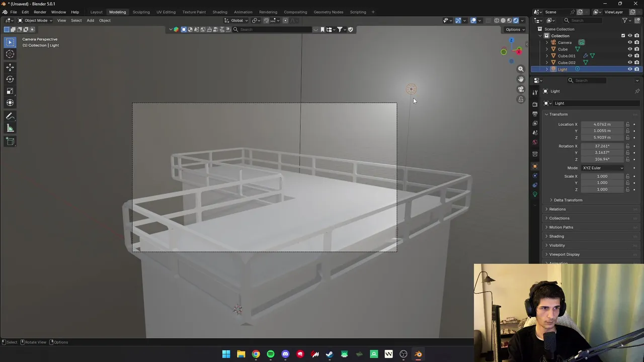Disable Cube.001 in renders camera icon
The height and width of the screenshot is (362, 644).
point(636,56)
